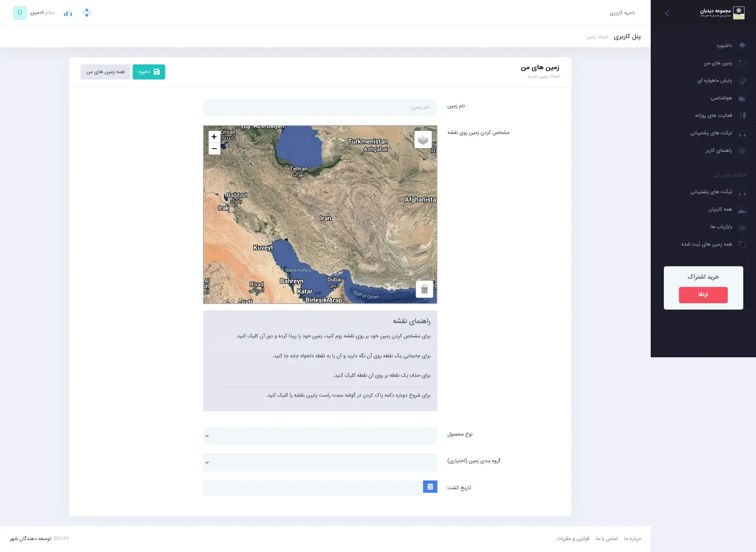The width and height of the screenshot is (756, 552).
Task: Open the تماس با ما footer link
Action: 607,539
